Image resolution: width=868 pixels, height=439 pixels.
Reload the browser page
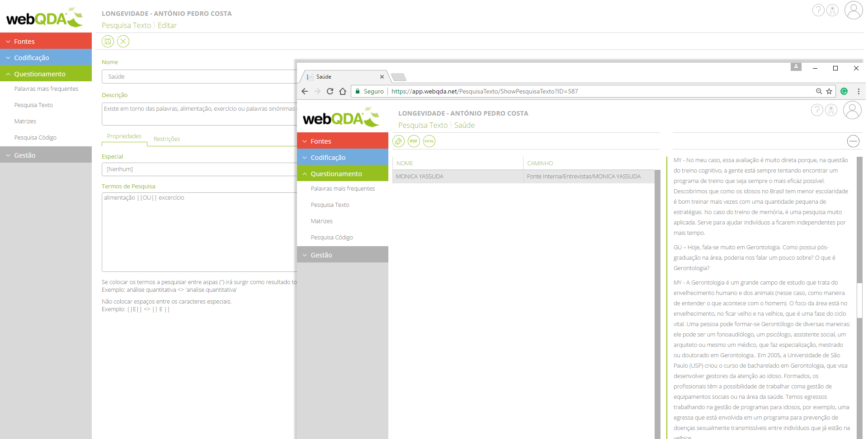[x=330, y=91]
